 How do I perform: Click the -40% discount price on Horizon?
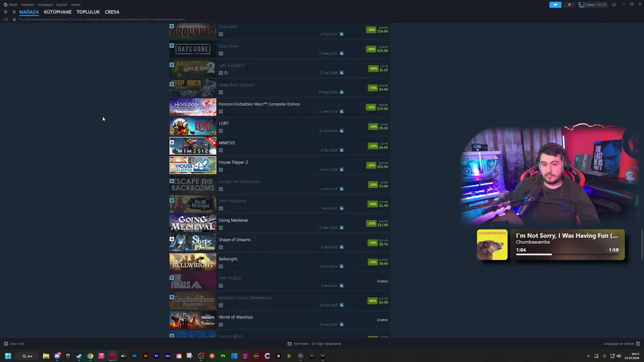pos(377,107)
